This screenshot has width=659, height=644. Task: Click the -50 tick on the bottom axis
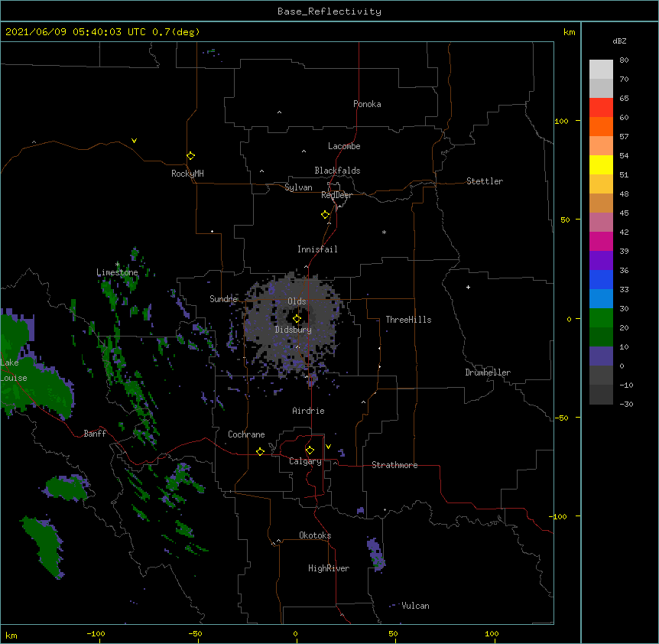coord(195,633)
